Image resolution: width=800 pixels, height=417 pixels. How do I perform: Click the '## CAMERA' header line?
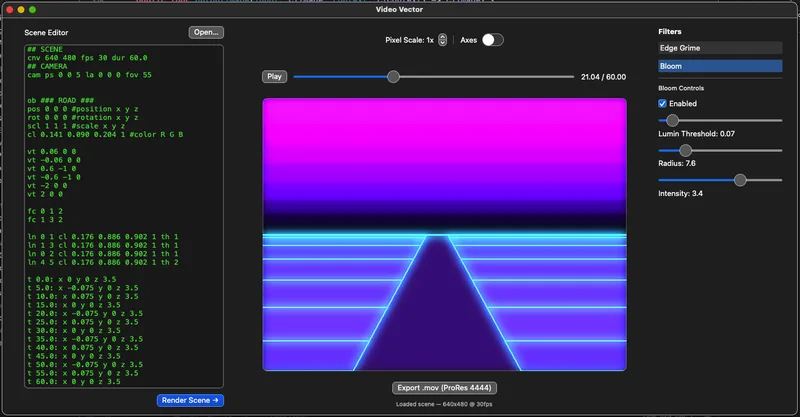coord(47,66)
